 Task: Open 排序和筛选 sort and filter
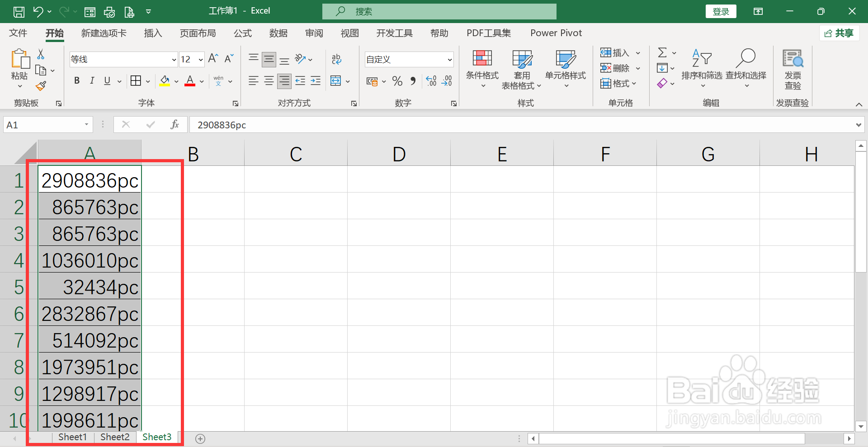[702, 69]
